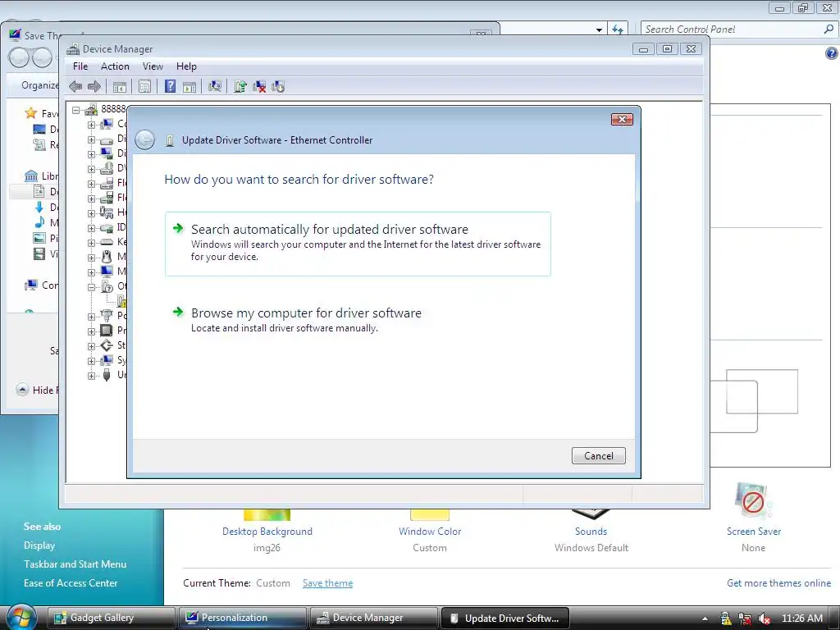Viewport: 840px width, 630px height.
Task: Click the Save theme link
Action: pyautogui.click(x=328, y=583)
